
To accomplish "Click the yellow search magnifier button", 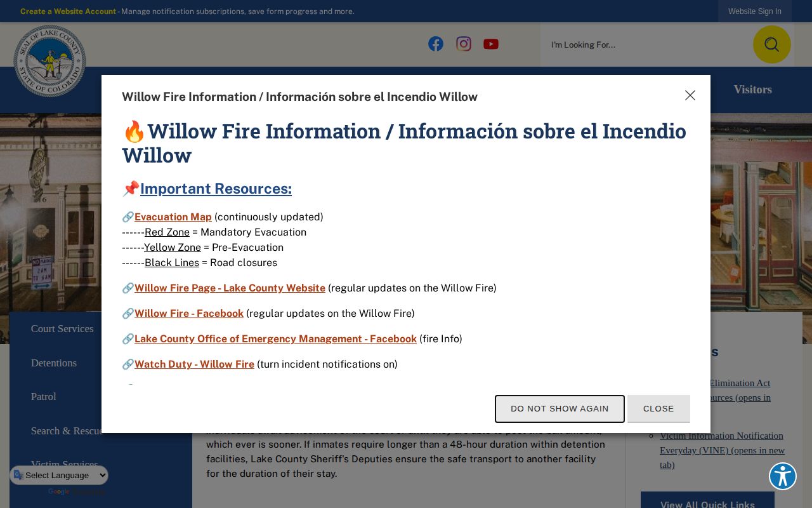I will click(x=771, y=44).
